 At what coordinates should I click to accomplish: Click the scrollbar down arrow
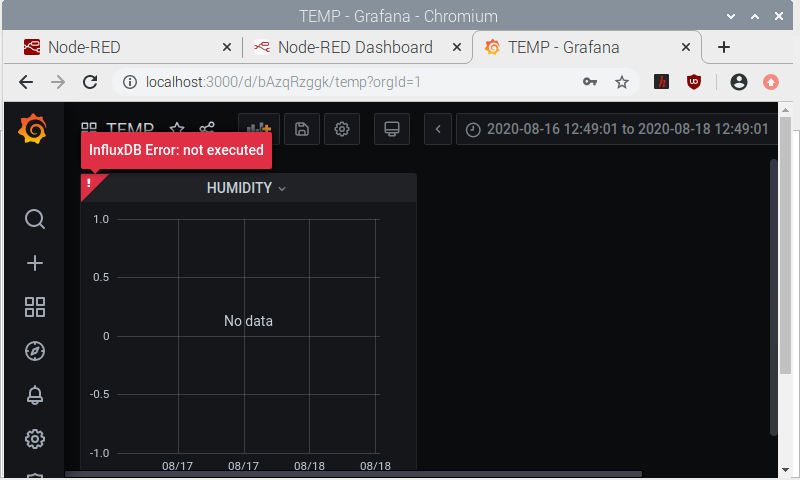point(786,470)
